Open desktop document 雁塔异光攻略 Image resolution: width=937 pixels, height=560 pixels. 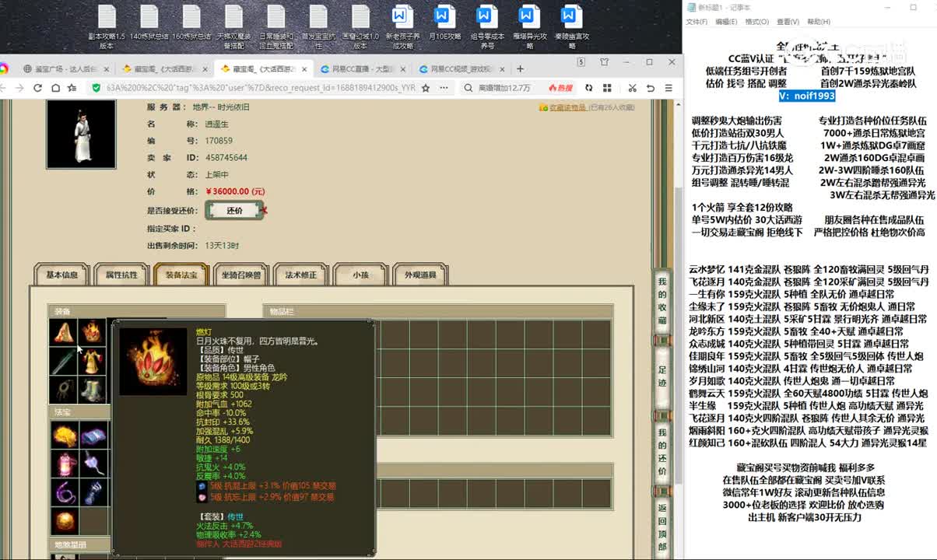[529, 27]
